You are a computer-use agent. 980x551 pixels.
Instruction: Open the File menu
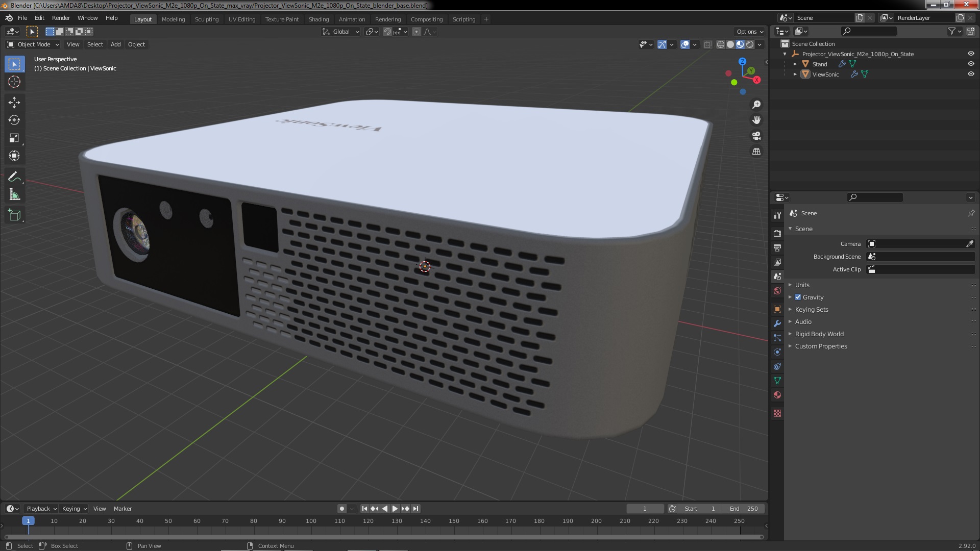click(22, 18)
